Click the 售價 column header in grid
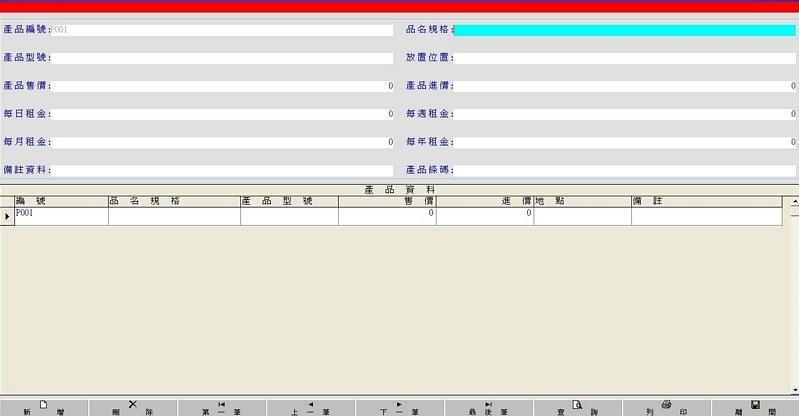Screen dimensions: 799x416 [x=387, y=201]
